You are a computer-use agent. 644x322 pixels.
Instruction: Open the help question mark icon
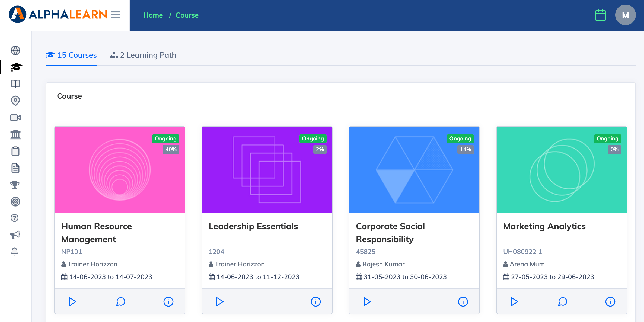pos(15,218)
